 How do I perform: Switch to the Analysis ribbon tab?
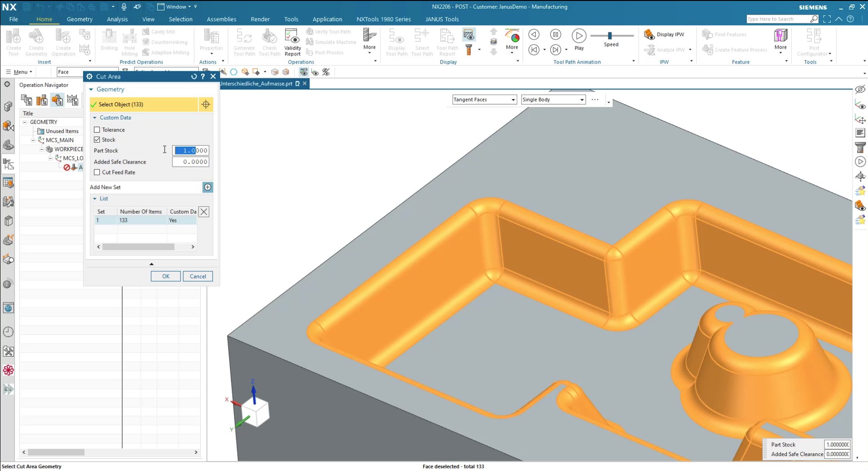(x=117, y=19)
